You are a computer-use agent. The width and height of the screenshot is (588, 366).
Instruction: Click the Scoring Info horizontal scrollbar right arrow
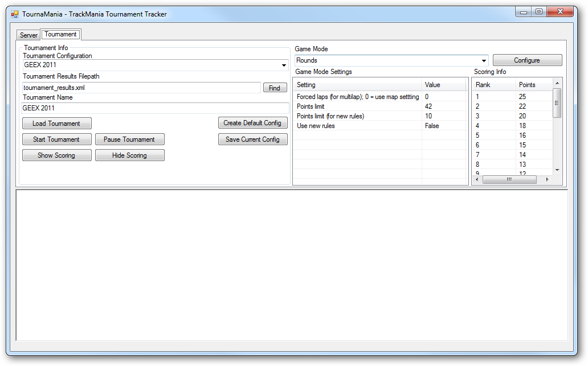(x=547, y=179)
